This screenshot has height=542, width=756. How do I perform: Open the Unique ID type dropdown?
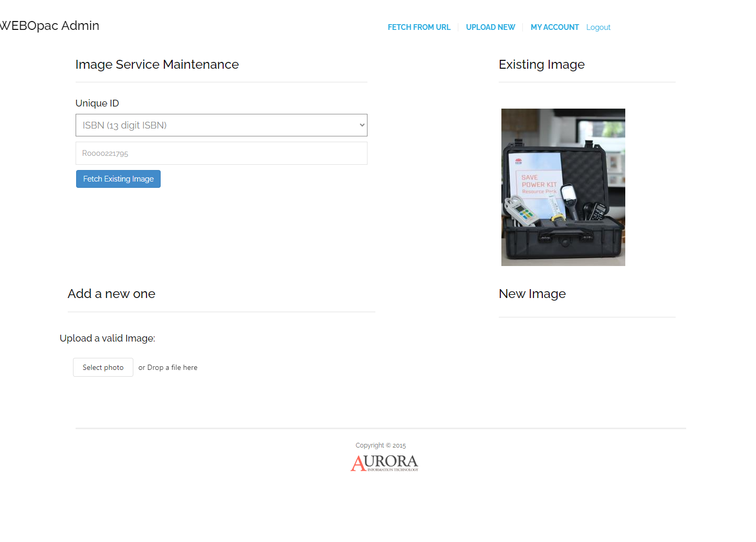[220, 125]
